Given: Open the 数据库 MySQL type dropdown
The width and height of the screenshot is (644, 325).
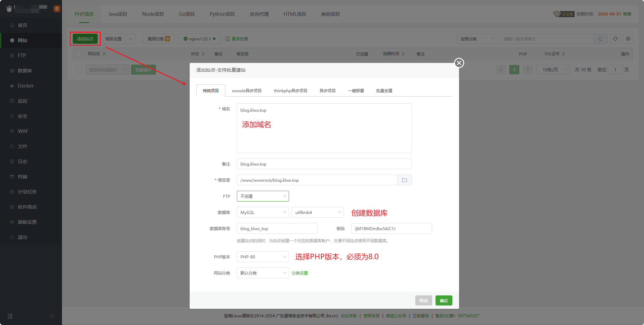Looking at the screenshot, I should pyautogui.click(x=263, y=212).
